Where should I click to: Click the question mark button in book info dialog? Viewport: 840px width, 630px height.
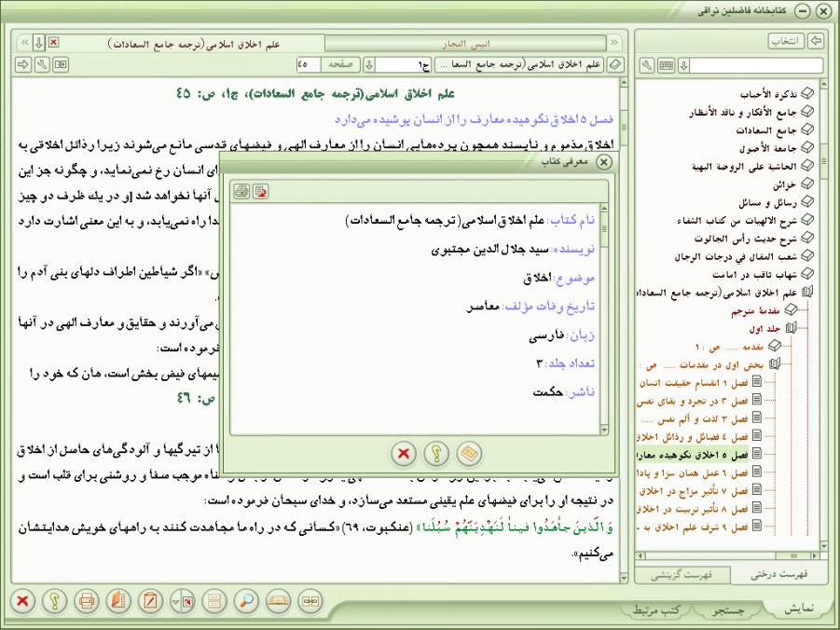pos(436,454)
